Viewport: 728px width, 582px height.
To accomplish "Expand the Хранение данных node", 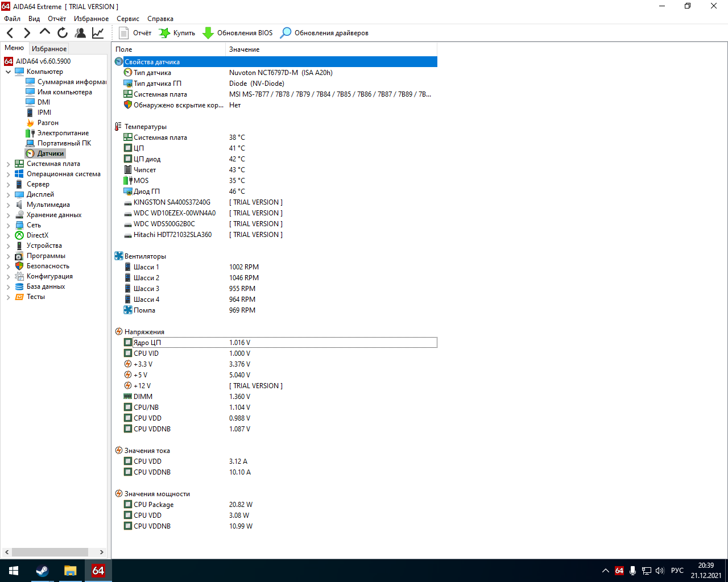I will [8, 215].
